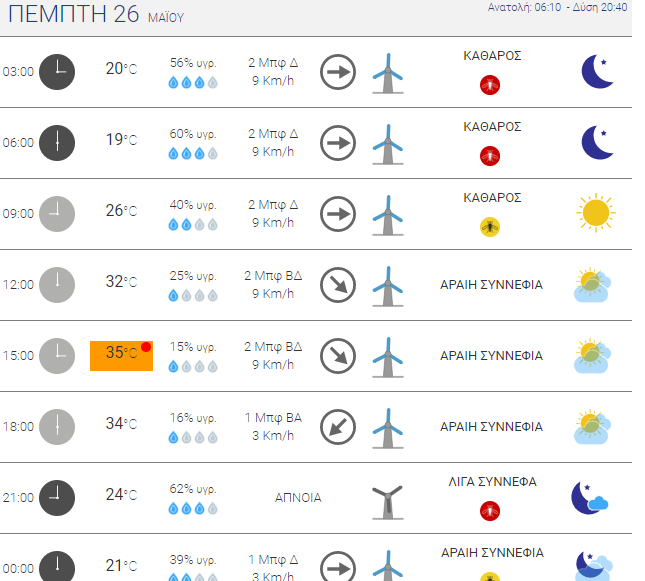Click the ΛΙΓΑ ΣΥΝΝΕΦΑ condition label

pos(492,482)
